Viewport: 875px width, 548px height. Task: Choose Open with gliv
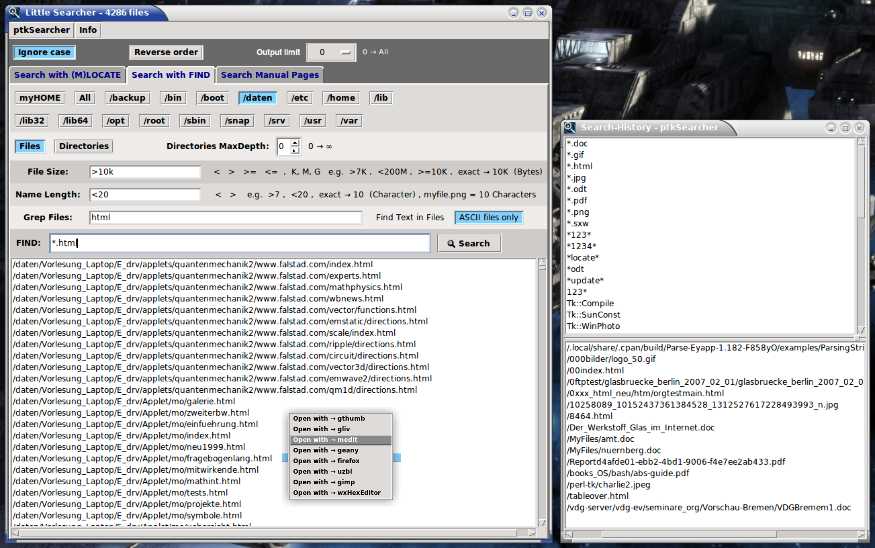coord(340,429)
